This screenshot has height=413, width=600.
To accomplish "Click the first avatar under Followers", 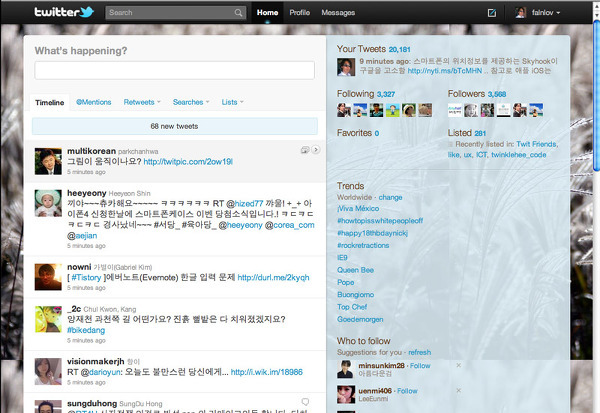I will pyautogui.click(x=455, y=110).
